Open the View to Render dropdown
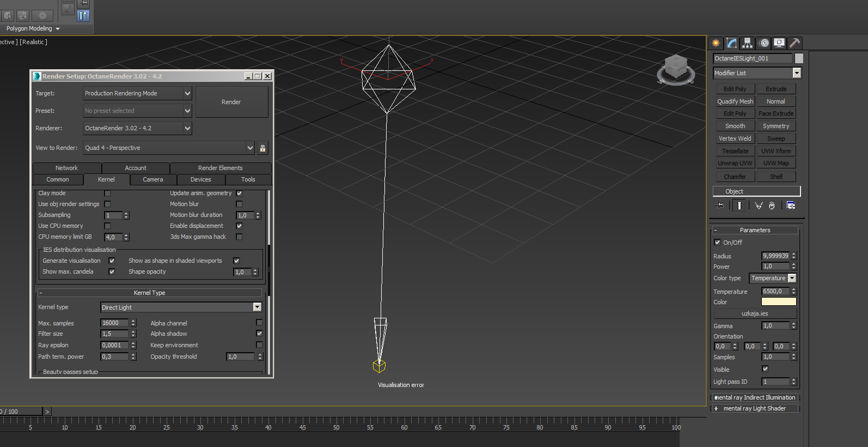The image size is (868, 447). point(169,148)
